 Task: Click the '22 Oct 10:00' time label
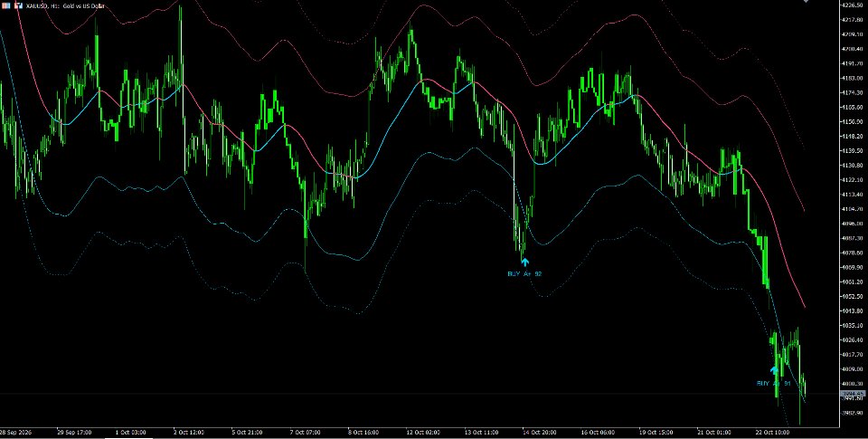(771, 432)
